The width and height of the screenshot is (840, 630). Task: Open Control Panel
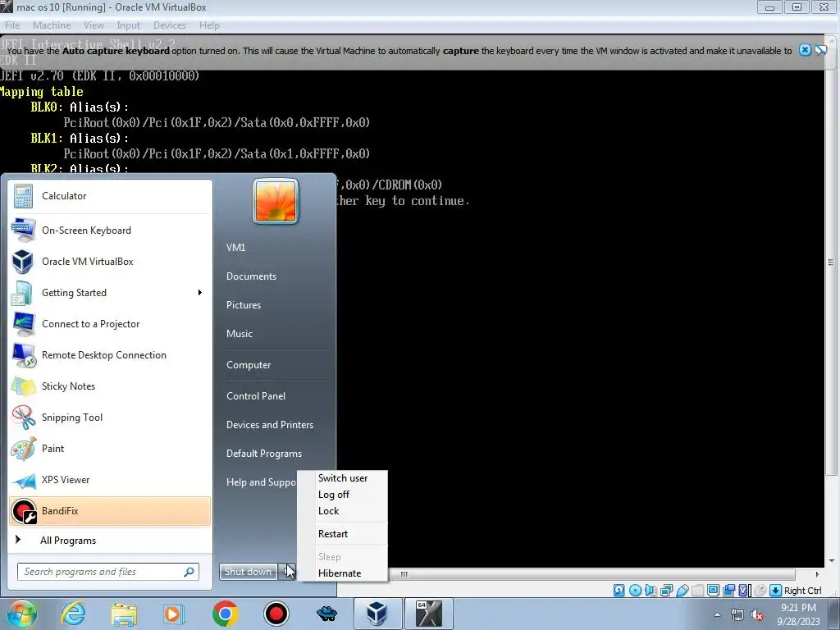tap(256, 396)
